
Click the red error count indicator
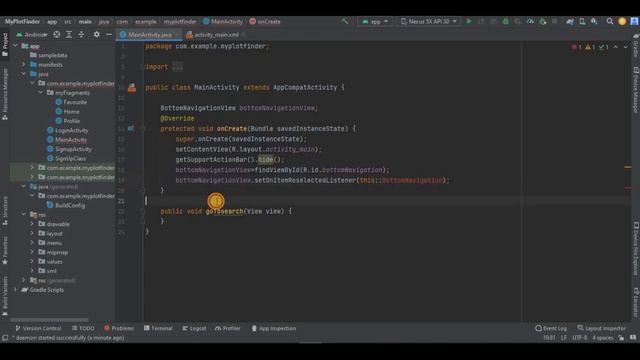point(577,47)
